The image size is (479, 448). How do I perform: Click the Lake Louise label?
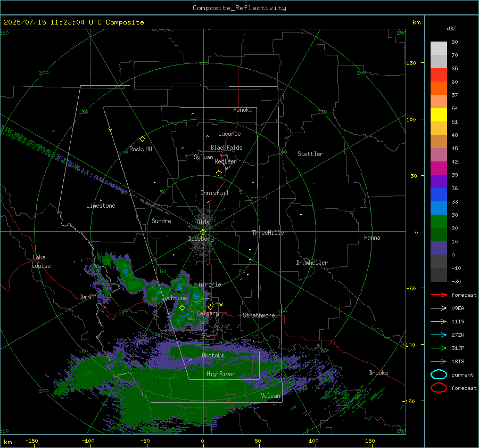(41, 262)
